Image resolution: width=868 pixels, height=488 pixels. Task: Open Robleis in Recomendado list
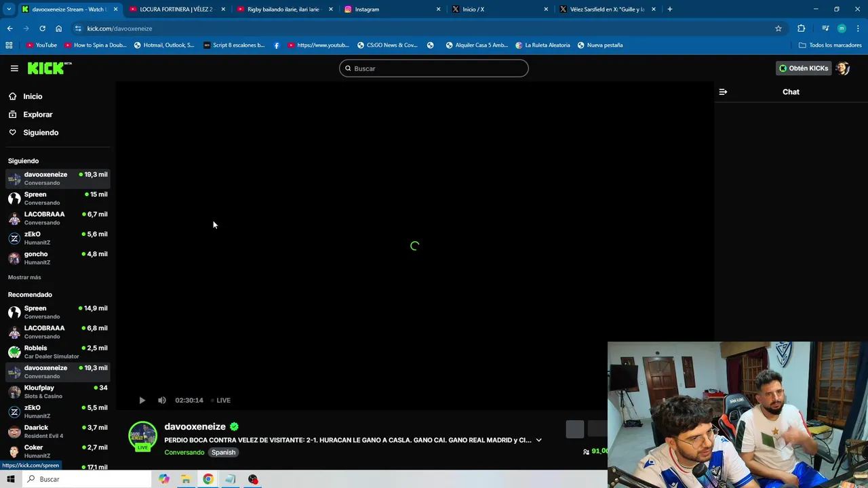coord(58,352)
